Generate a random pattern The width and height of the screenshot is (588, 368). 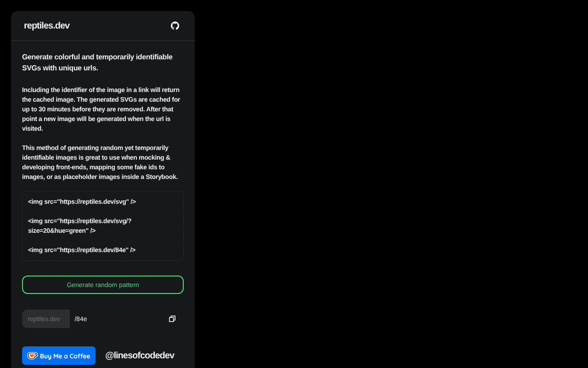103,285
